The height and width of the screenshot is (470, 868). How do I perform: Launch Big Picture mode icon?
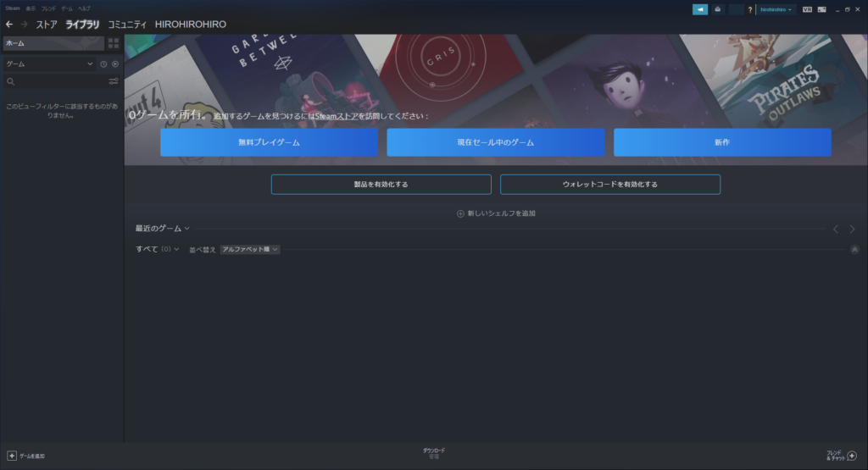(822, 9)
